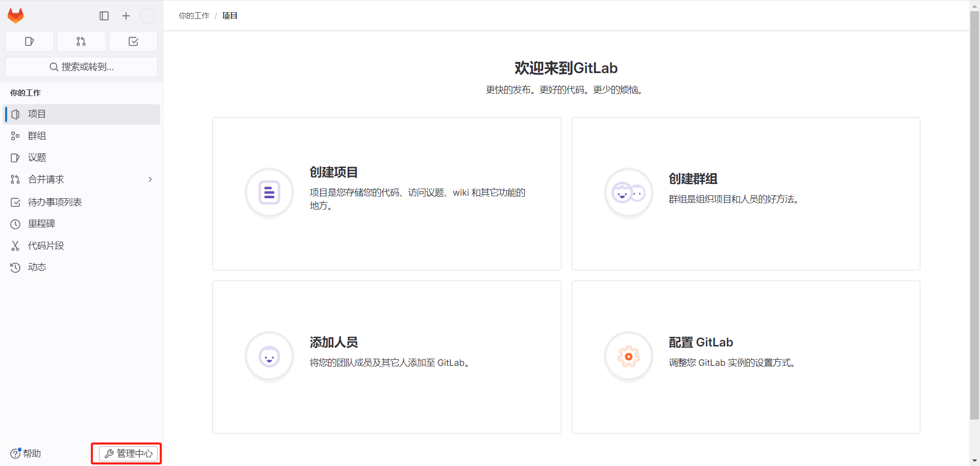This screenshot has height=466, width=980.
Task: Open the 管理中心 admin area
Action: tap(129, 453)
